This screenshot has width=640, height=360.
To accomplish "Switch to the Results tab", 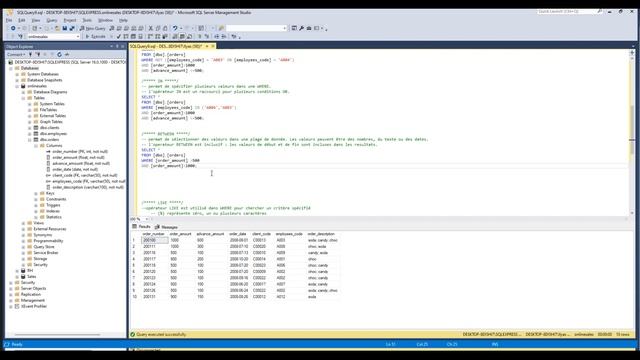I will pyautogui.click(x=141, y=227).
